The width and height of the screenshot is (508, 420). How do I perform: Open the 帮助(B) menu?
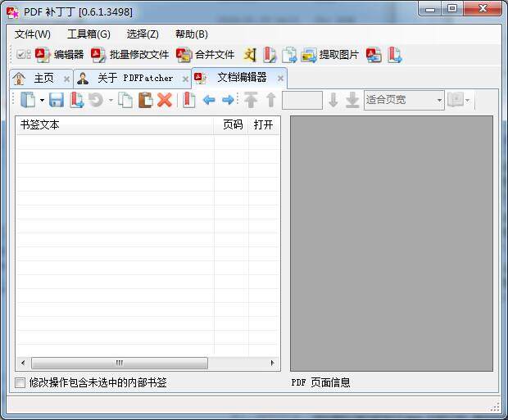(x=192, y=34)
